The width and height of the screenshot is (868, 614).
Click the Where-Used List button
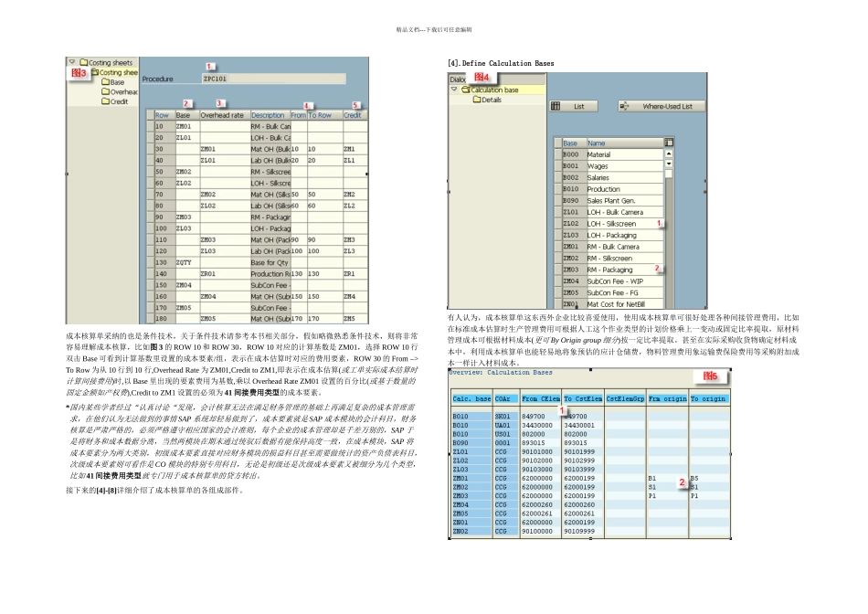click(662, 106)
